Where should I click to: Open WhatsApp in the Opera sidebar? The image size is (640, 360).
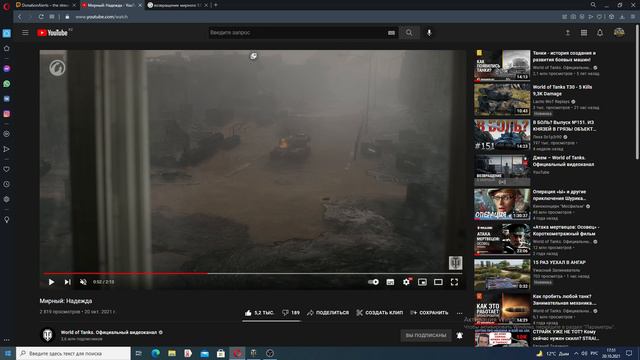click(x=7, y=84)
